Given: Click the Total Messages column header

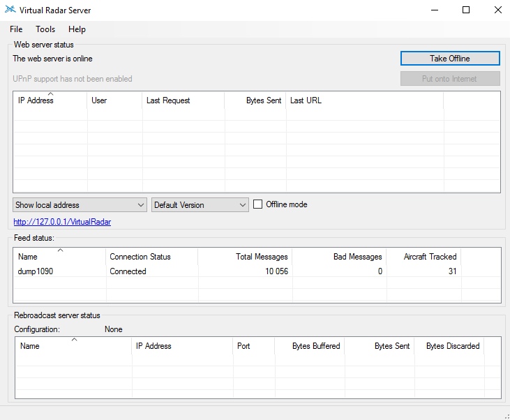Looking at the screenshot, I should (246, 256).
